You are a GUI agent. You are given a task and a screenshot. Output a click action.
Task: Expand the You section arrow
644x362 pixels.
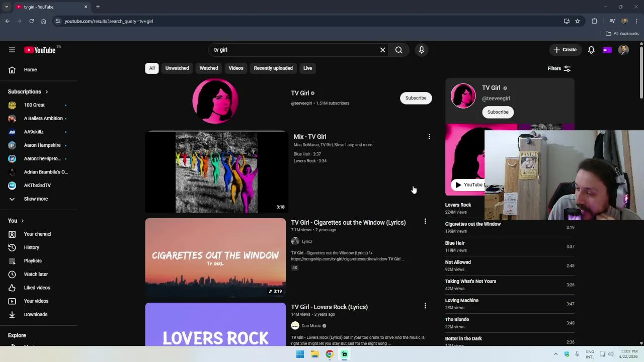pyautogui.click(x=22, y=221)
